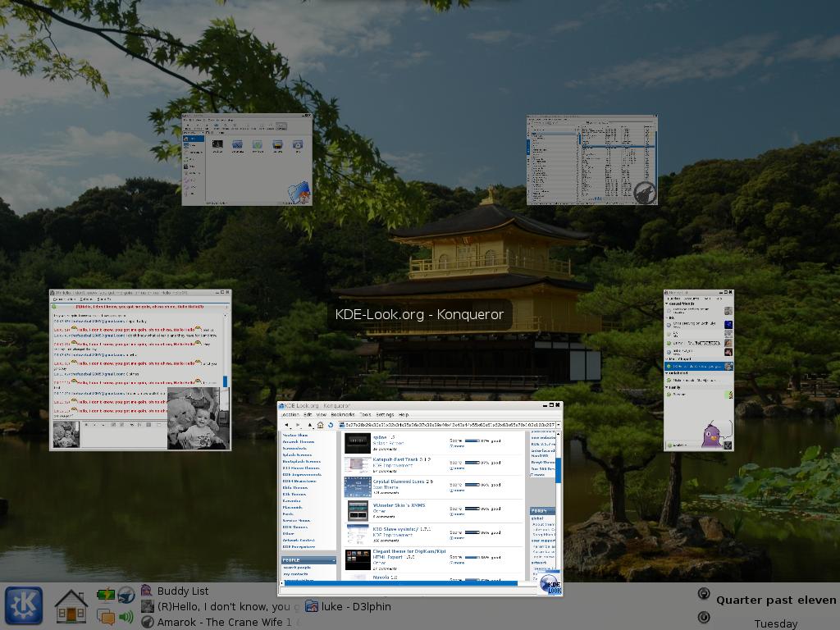Click small buddy icon in conversation window
Viewport: 840px width, 630px height.
point(66,435)
